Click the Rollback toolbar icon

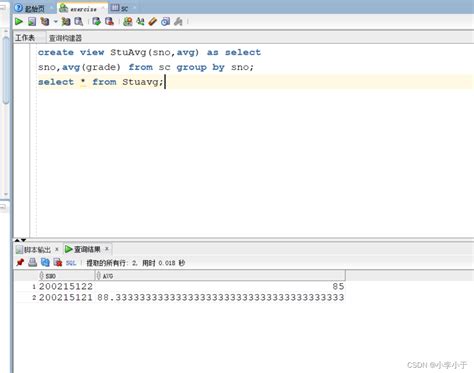click(109, 22)
